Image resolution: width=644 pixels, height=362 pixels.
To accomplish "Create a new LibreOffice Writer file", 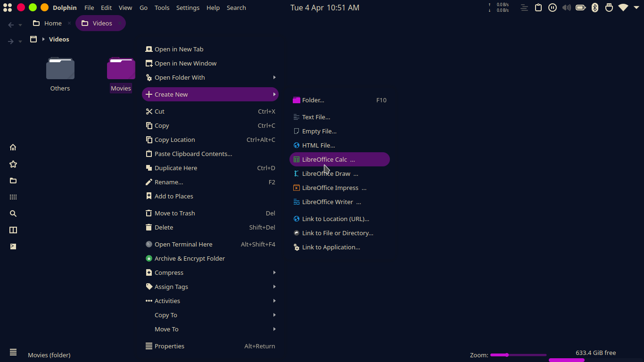I will [x=339, y=202].
